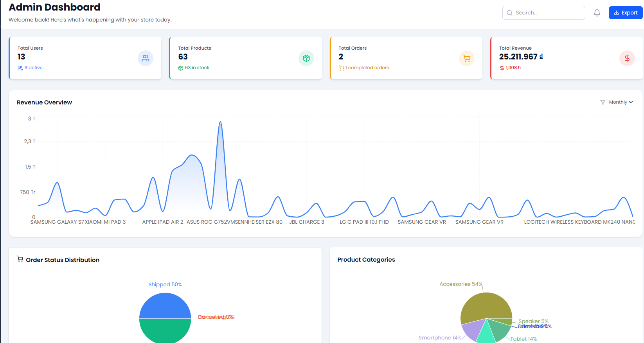Click the Export button
The height and width of the screenshot is (343, 644).
pyautogui.click(x=626, y=13)
